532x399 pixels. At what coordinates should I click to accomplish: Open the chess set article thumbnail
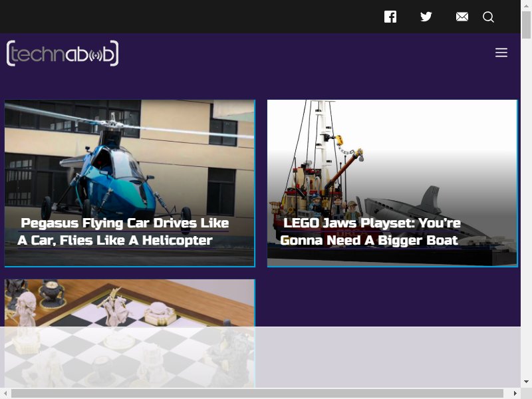pyautogui.click(x=130, y=333)
